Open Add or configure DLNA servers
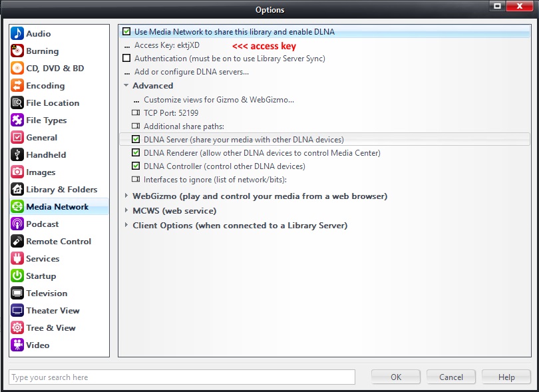Screen dimensions: 539x392 [x=191, y=72]
